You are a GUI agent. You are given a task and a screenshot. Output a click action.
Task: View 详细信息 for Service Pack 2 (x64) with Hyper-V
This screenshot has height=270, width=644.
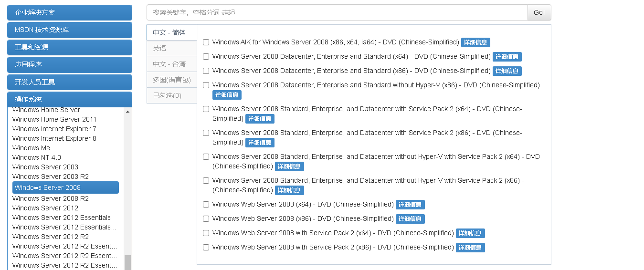click(x=260, y=119)
